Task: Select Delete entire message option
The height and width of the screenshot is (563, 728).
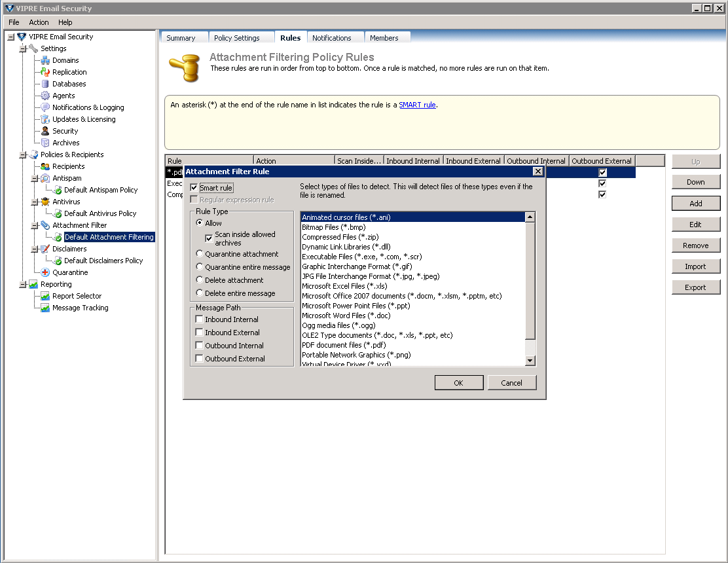Action: pyautogui.click(x=199, y=293)
